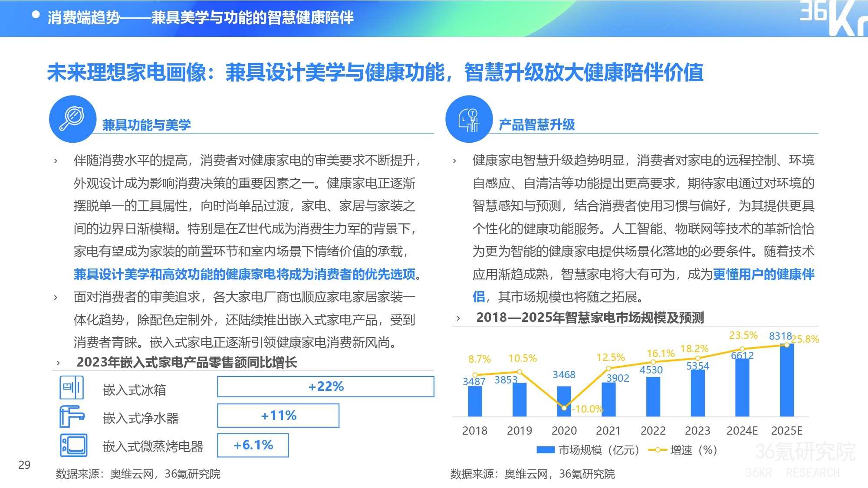Click the label 嵌入式冰箱

(135, 390)
